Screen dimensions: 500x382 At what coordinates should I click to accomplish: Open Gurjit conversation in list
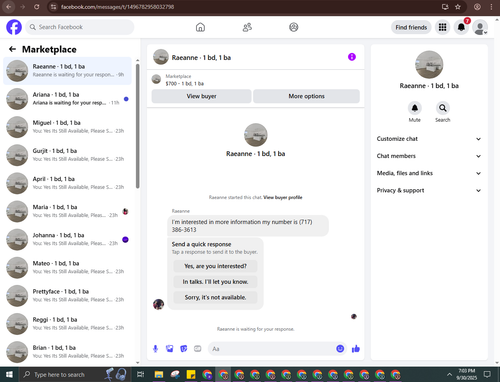(67, 155)
